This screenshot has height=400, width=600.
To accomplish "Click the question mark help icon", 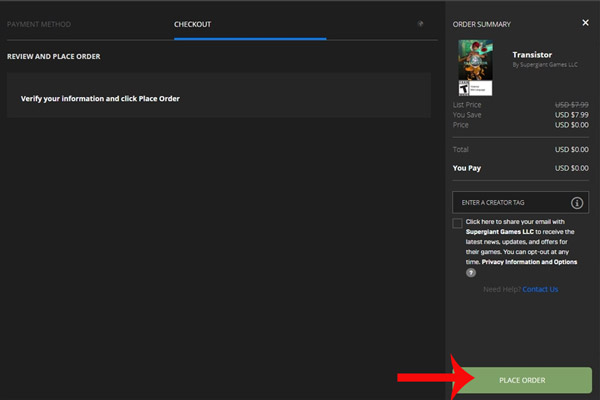I will point(470,272).
